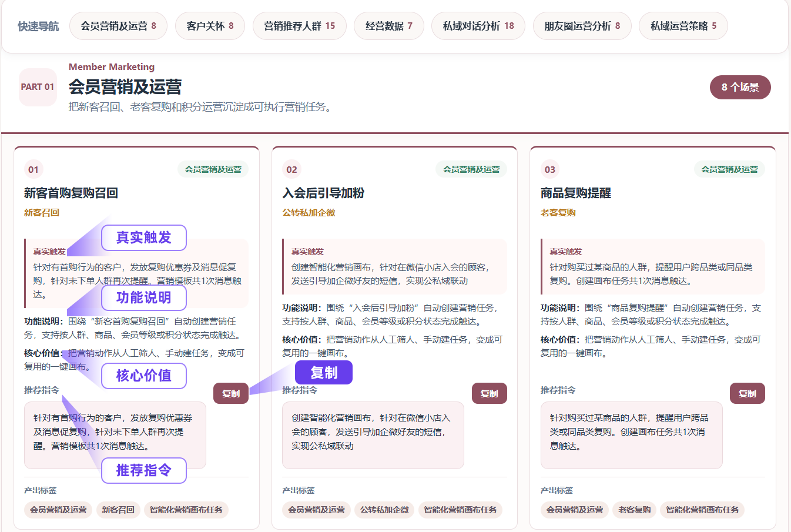Viewport: 791px width, 532px height.
Task: Click the 8 个场景 count badge
Action: 740,87
